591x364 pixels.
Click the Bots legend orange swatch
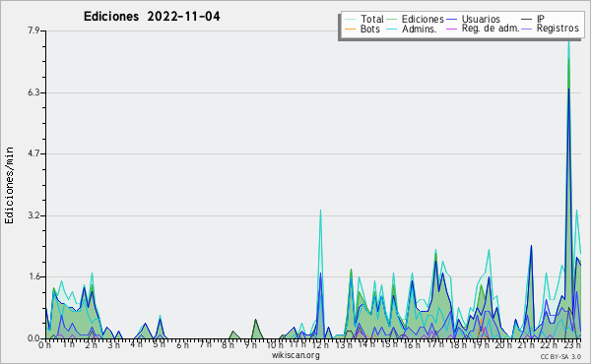350,29
